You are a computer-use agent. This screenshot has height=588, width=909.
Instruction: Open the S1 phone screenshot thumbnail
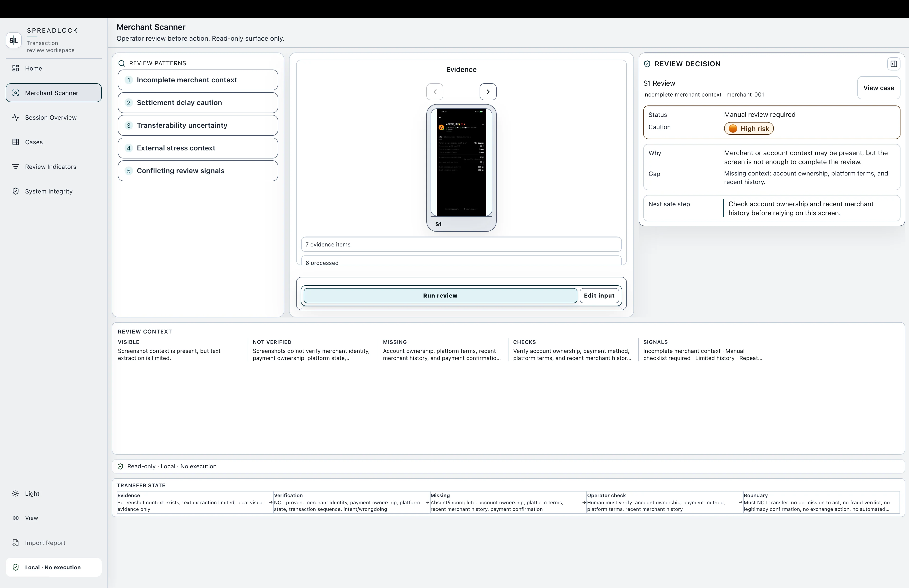[461, 168]
